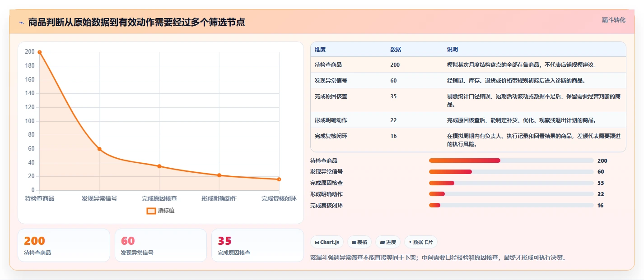Click the y-axis value 180

click(x=30, y=66)
